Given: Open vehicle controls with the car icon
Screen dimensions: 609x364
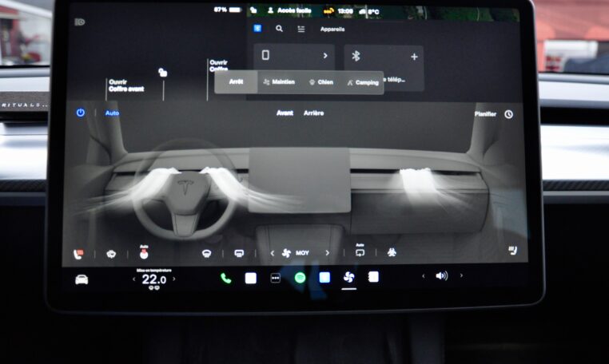Looking at the screenshot, I should [x=82, y=279].
